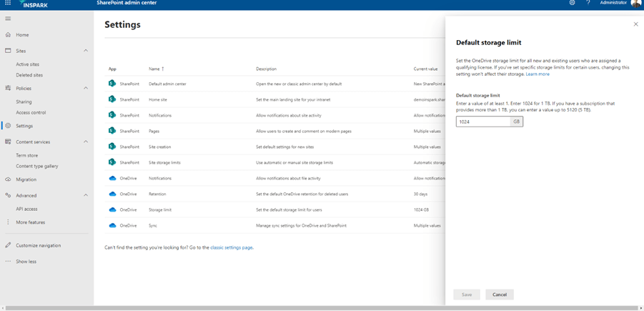Click SharePoint icon in Site creation row
The width and height of the screenshot is (644, 311).
point(112,147)
